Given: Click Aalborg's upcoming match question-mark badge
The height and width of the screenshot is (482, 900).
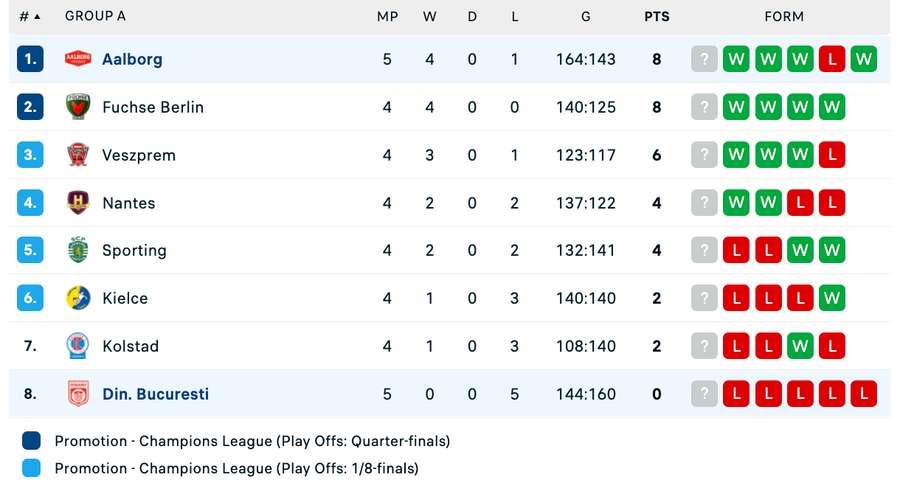Looking at the screenshot, I should point(704,59).
